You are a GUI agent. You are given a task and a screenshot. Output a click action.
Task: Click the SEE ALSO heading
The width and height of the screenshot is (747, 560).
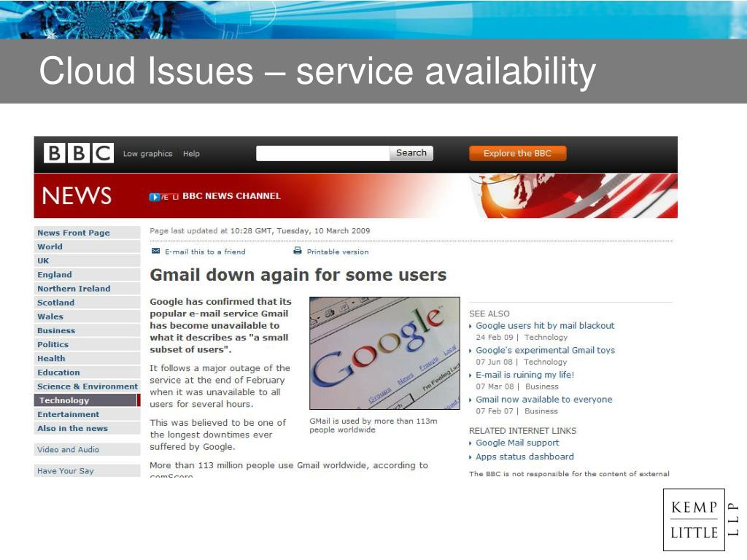(x=489, y=314)
